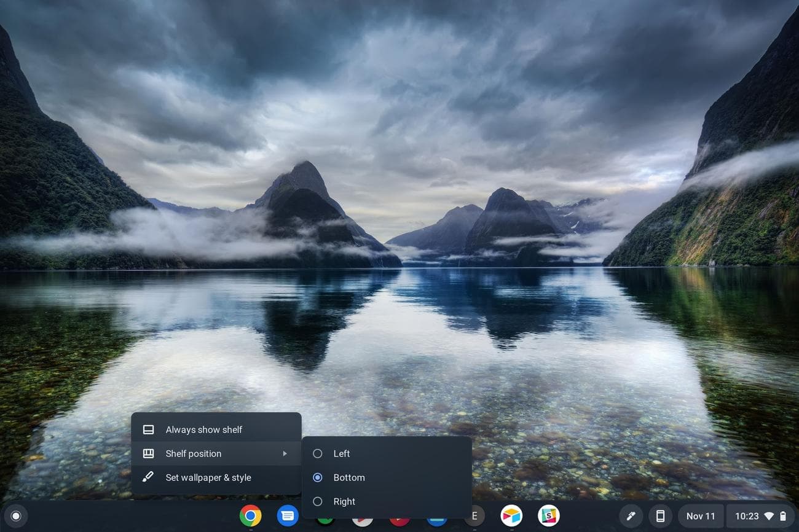Open the app Launcher
The image size is (799, 532).
click(x=17, y=516)
